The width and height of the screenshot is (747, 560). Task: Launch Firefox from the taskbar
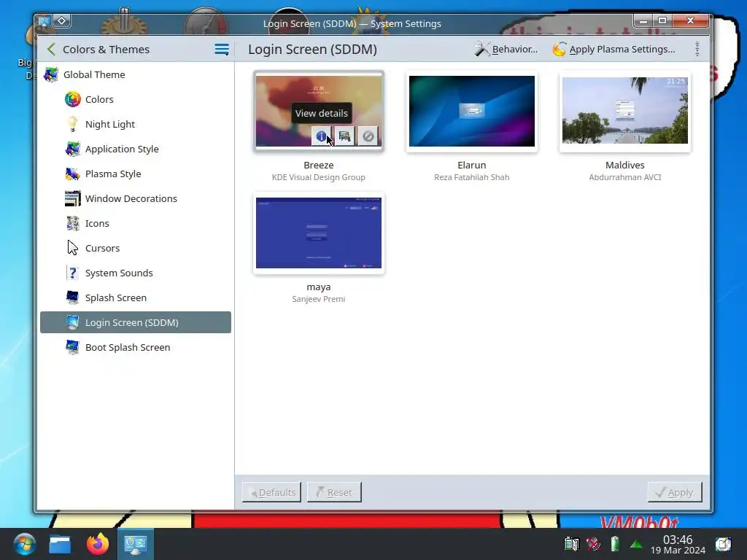click(98, 544)
